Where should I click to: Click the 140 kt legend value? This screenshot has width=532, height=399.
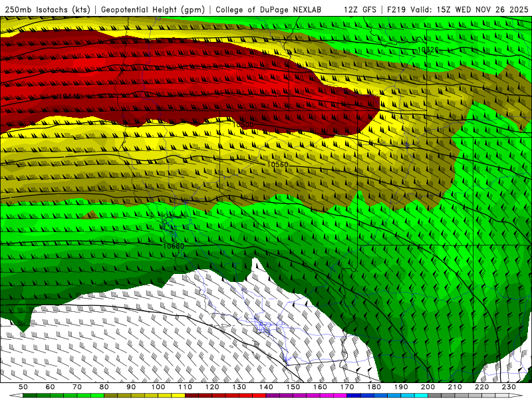[266, 387]
